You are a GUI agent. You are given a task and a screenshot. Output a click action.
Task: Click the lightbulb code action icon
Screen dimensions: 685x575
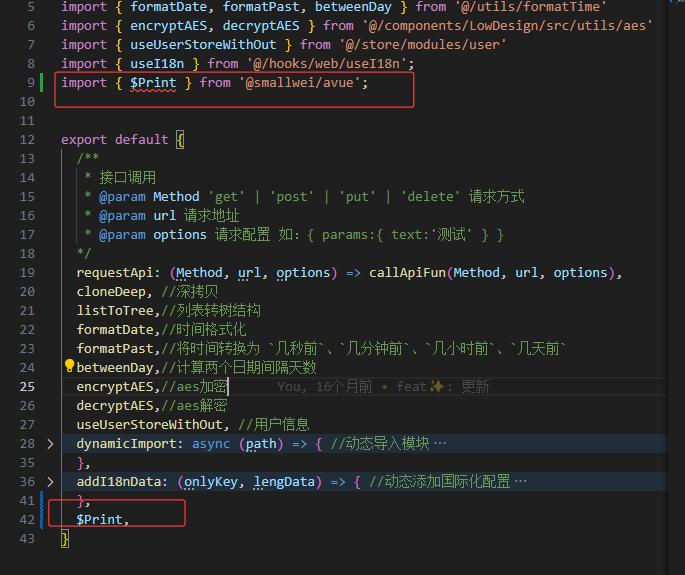(x=69, y=367)
